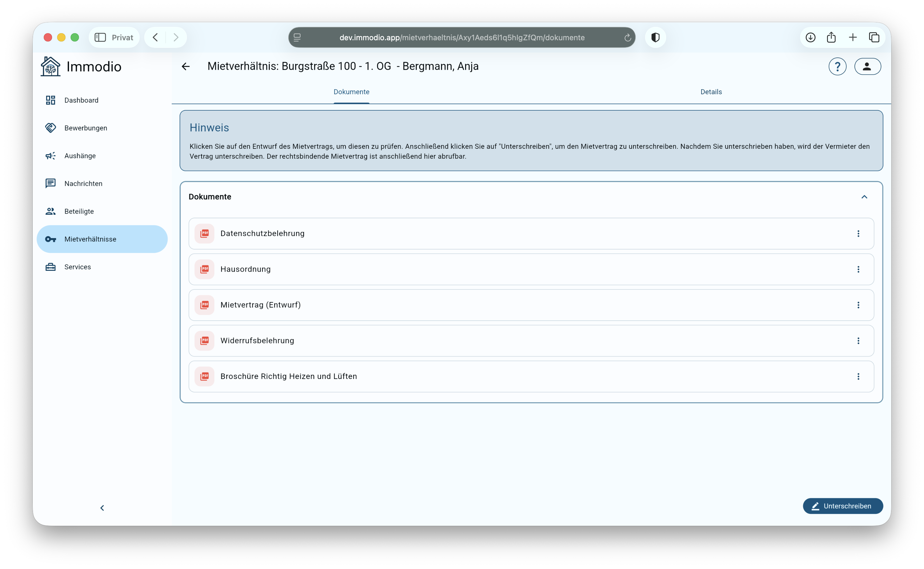Show the tab overview

point(874,38)
